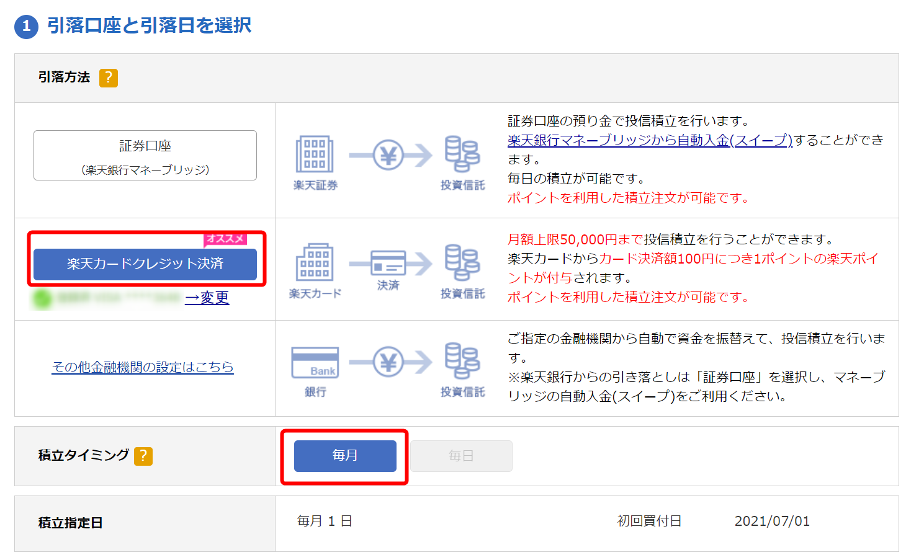Screen dimensions: 924x560
Task: Click 投資信託 coin icon in 証券口座 row
Action: pyautogui.click(x=462, y=154)
